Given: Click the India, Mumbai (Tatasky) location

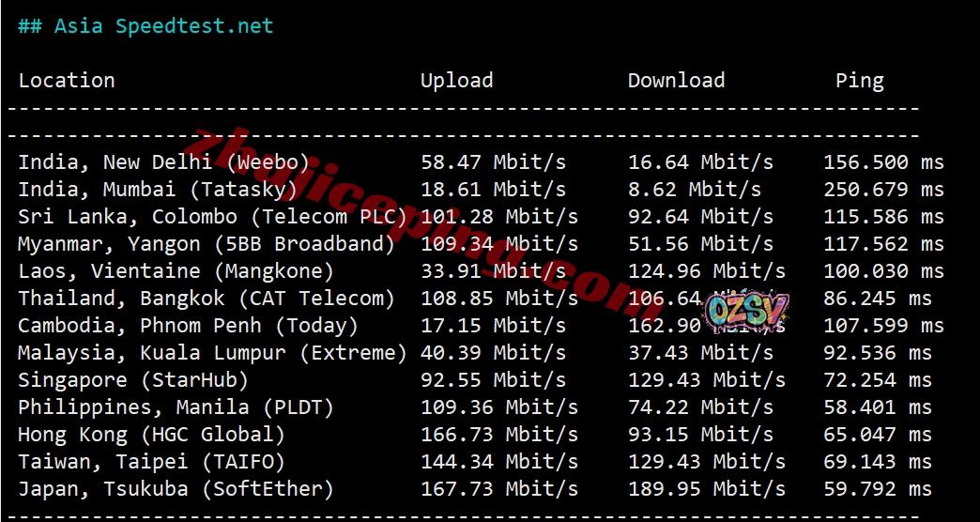Looking at the screenshot, I should (x=158, y=190).
